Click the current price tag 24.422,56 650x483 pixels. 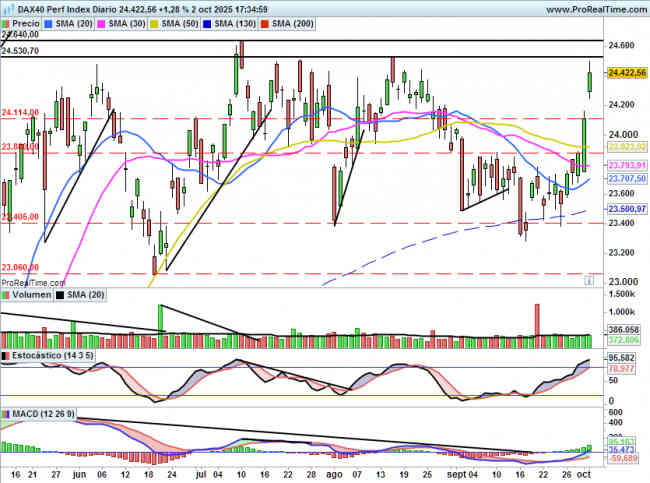[x=627, y=73]
